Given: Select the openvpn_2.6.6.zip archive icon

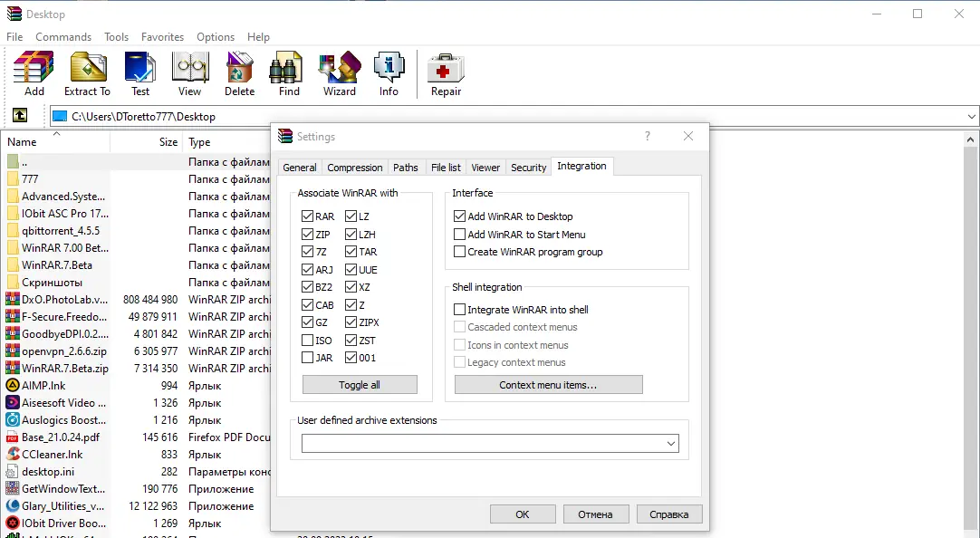Looking at the screenshot, I should [x=13, y=351].
